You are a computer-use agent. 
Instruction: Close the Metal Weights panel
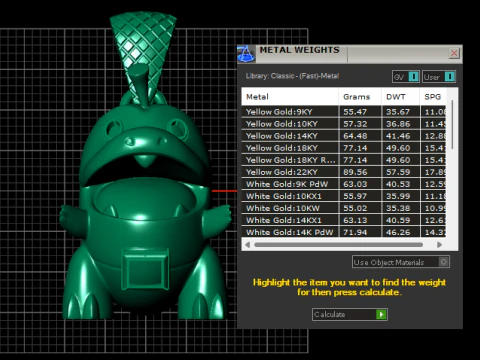(x=454, y=53)
